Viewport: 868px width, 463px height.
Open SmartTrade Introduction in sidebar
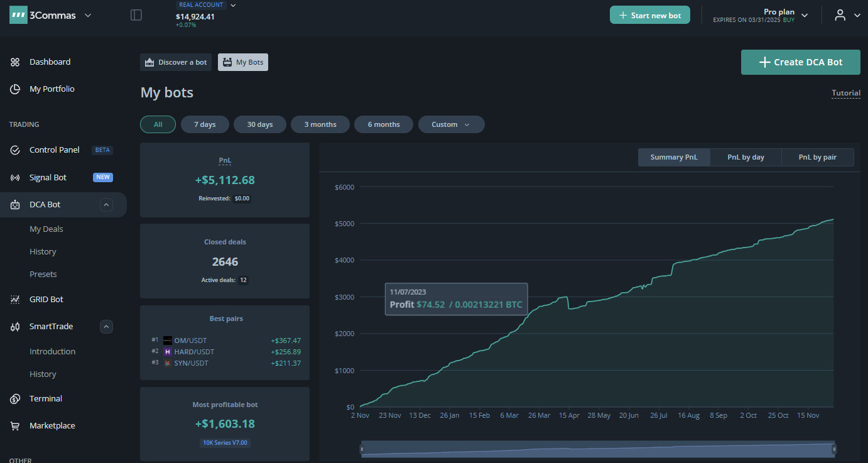[x=53, y=352]
